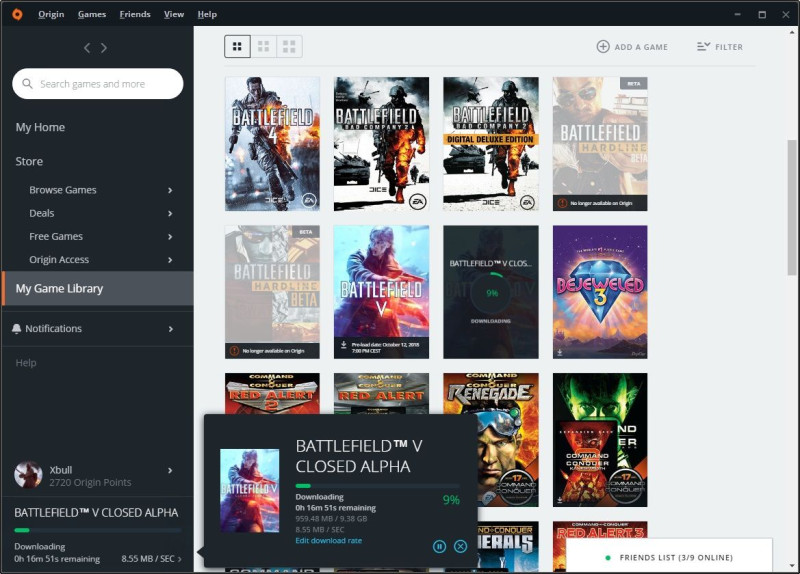Image resolution: width=800 pixels, height=574 pixels.
Task: Cancel the Battlefield V Closed Alpha download
Action: click(x=460, y=546)
